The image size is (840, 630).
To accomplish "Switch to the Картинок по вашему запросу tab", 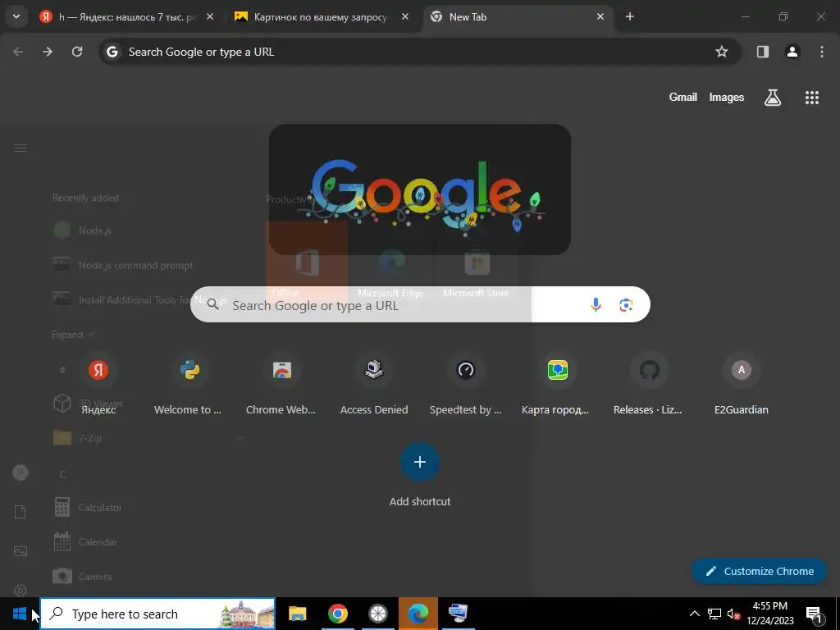I will pos(321,17).
